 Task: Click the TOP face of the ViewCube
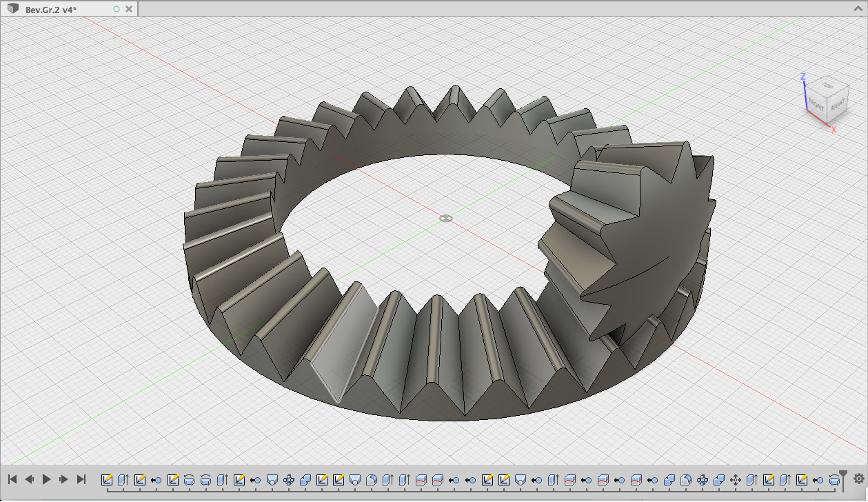coord(828,86)
